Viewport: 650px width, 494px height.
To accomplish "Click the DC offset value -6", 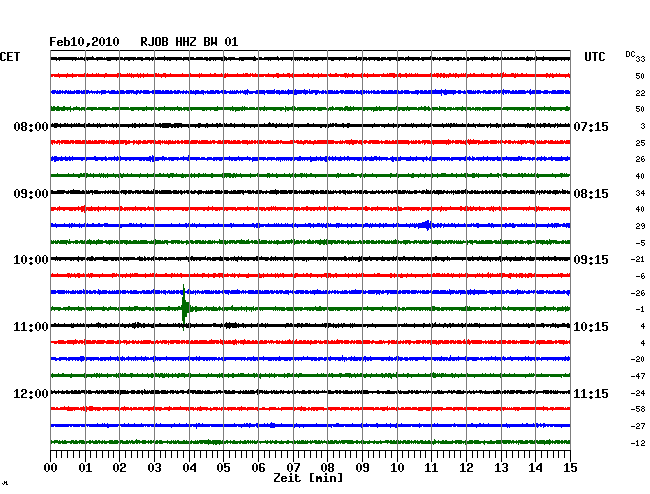I will coord(640,276).
